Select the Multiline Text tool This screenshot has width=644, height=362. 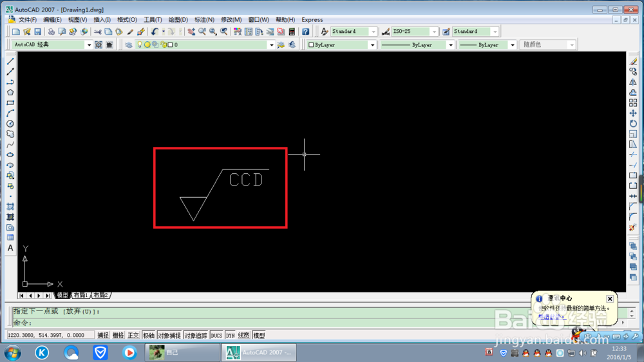[10, 248]
